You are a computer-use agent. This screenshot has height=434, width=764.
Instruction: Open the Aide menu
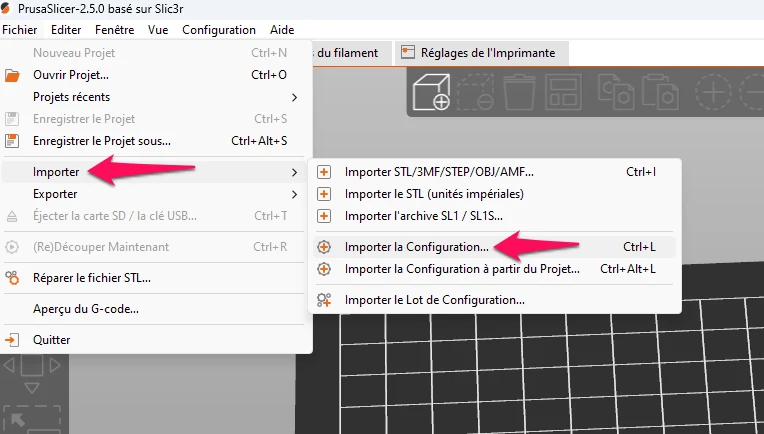[x=282, y=30]
